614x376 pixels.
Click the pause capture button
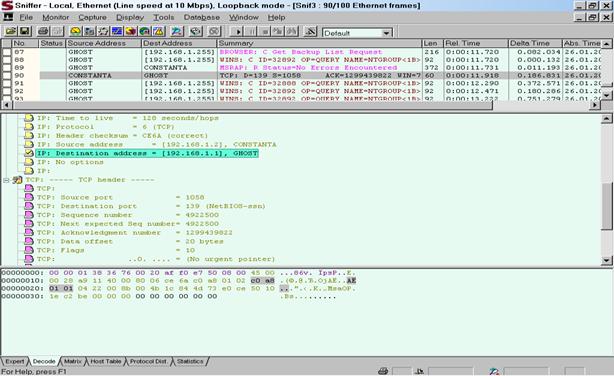251,31
